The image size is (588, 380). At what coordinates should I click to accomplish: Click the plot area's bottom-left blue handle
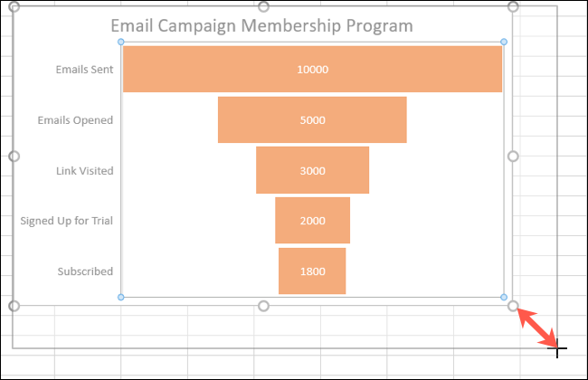(x=121, y=297)
